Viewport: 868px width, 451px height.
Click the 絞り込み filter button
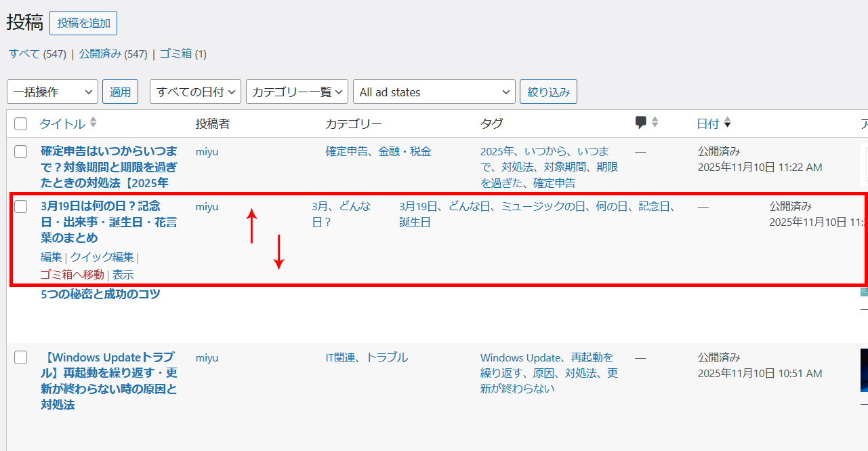[x=548, y=92]
